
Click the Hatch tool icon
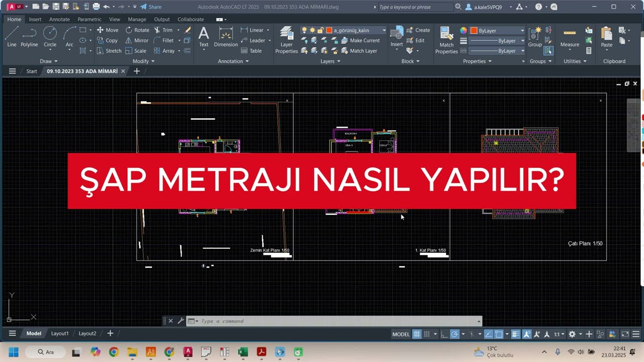[83, 51]
